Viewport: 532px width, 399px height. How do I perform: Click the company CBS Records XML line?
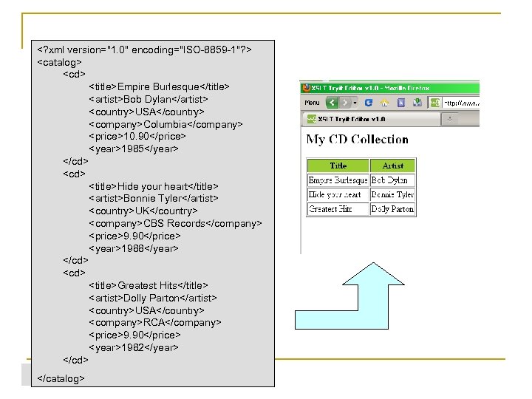(175, 224)
